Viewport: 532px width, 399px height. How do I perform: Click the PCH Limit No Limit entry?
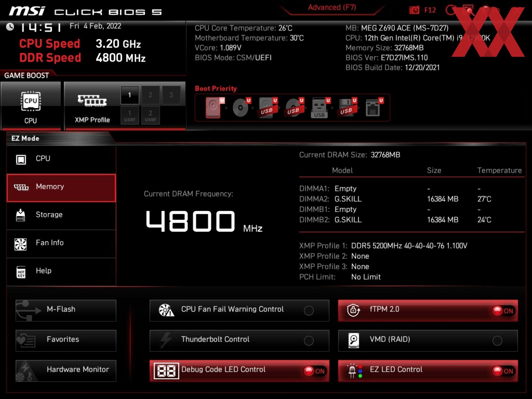point(340,277)
